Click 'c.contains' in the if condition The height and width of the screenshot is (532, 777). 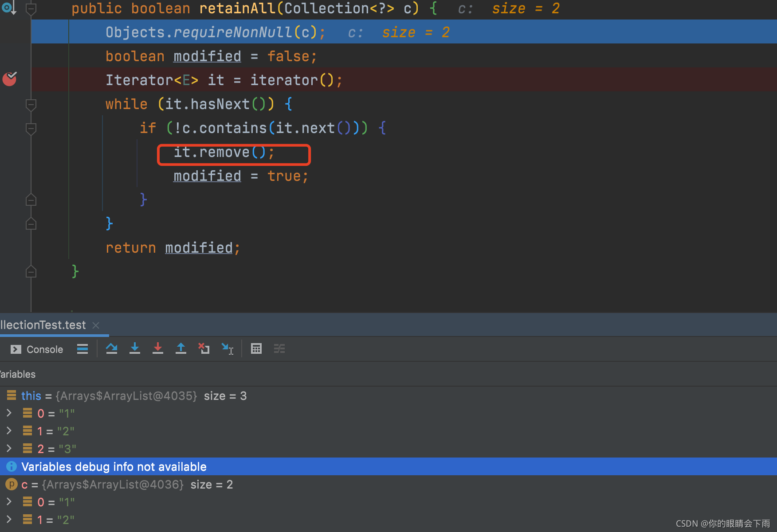(x=224, y=128)
